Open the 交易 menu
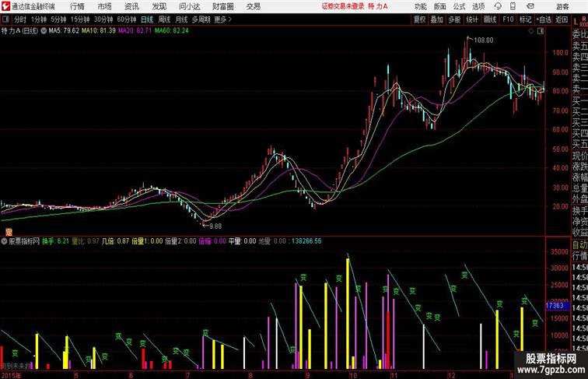This screenshot has height=379, width=588. point(253,6)
